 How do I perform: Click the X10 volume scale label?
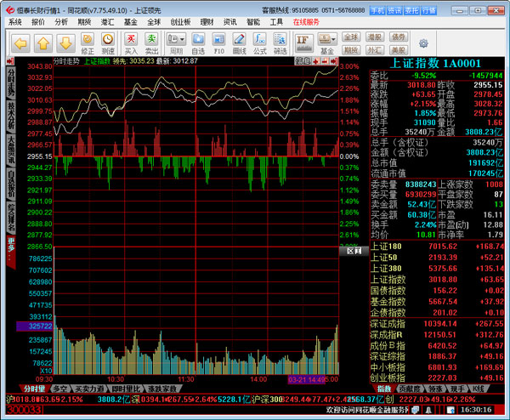tap(46, 371)
